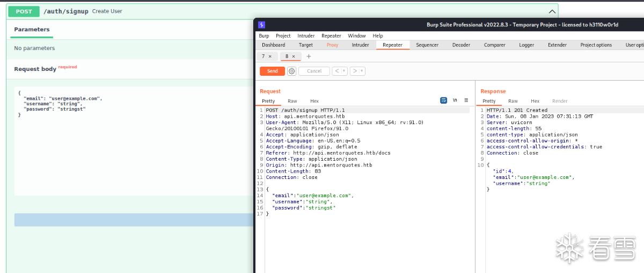Open the Repeater menu in menu bar

point(331,36)
